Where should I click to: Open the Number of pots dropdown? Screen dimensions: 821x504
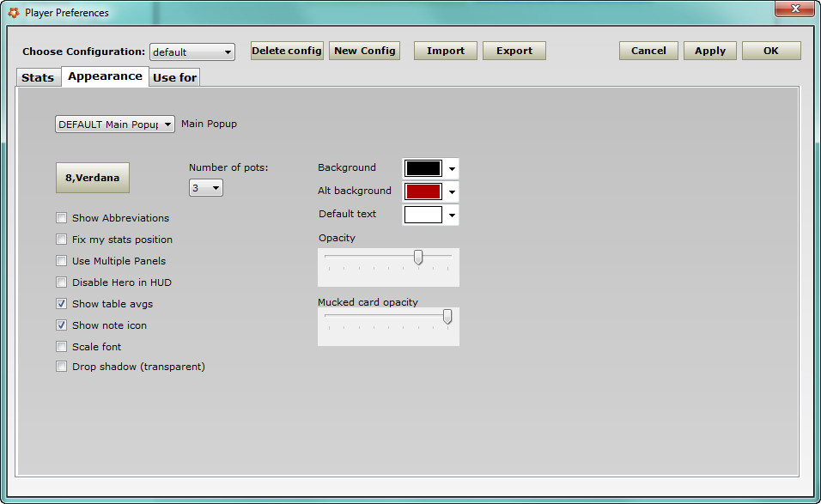[206, 187]
